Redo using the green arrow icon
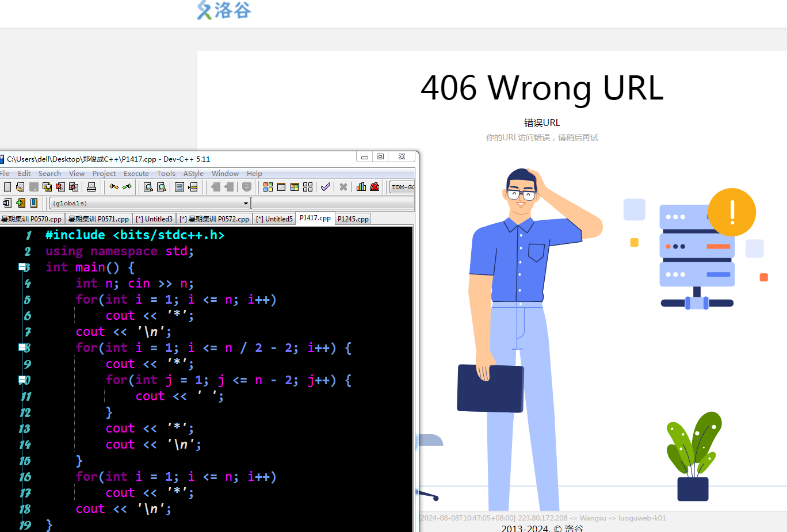Image resolution: width=787 pixels, height=532 pixels. (x=127, y=187)
